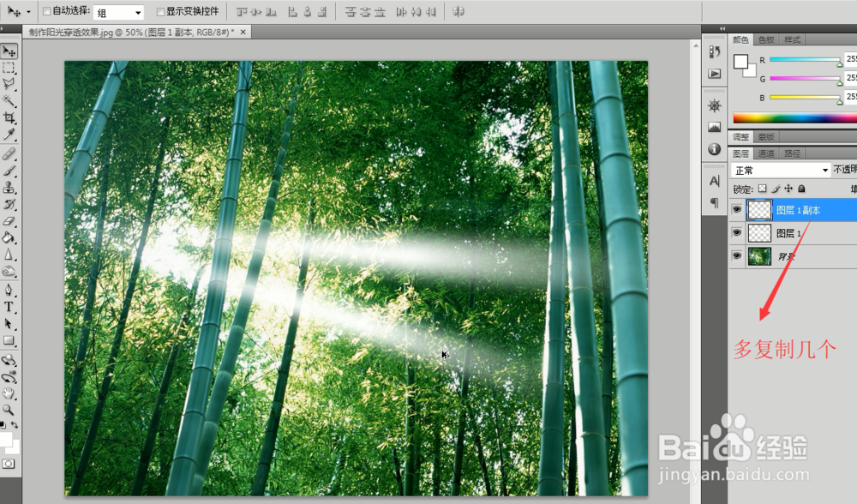Switch to the 色板 tab

pos(766,40)
